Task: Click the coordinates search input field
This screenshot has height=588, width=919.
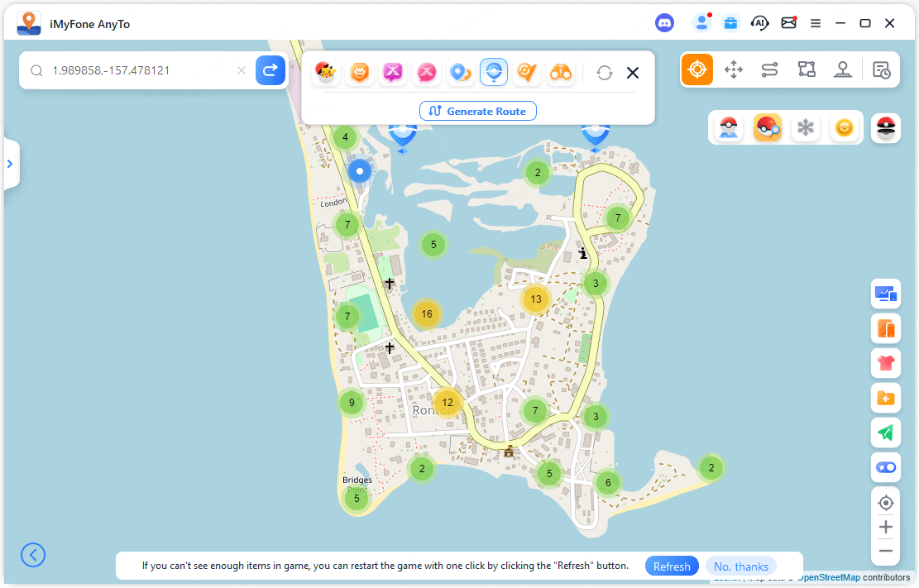Action: (x=141, y=70)
